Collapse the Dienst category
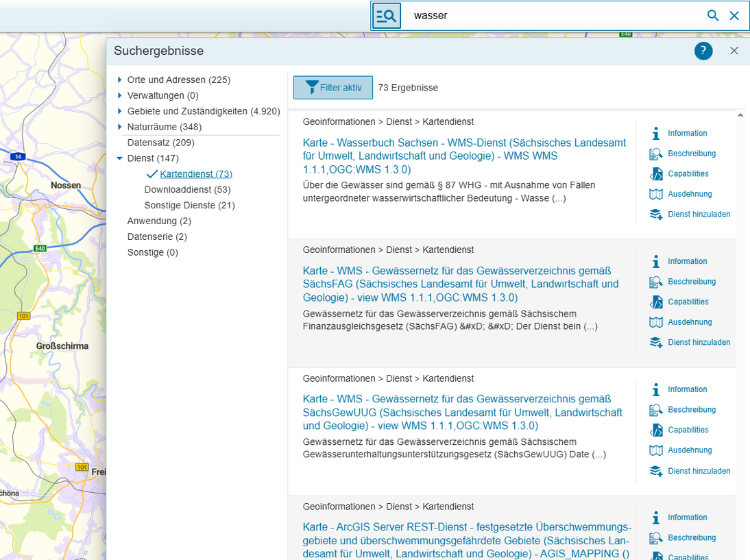 tap(119, 158)
